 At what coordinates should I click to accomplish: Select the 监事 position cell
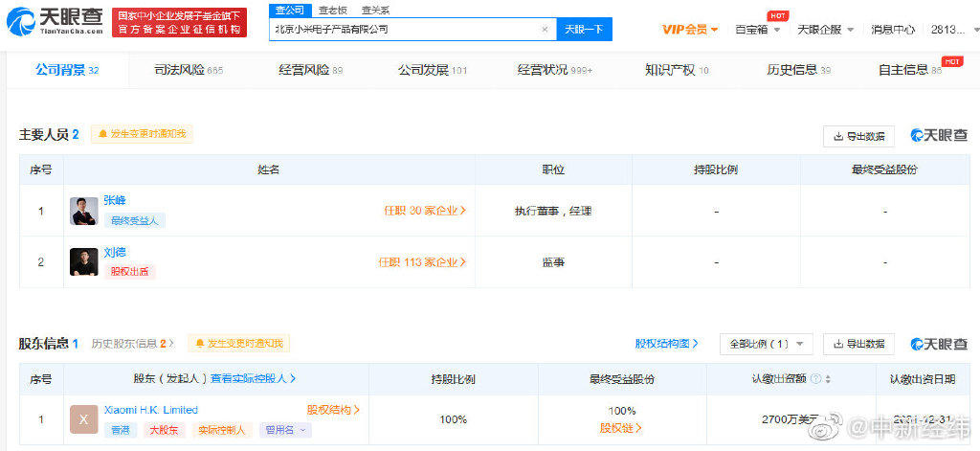(553, 262)
